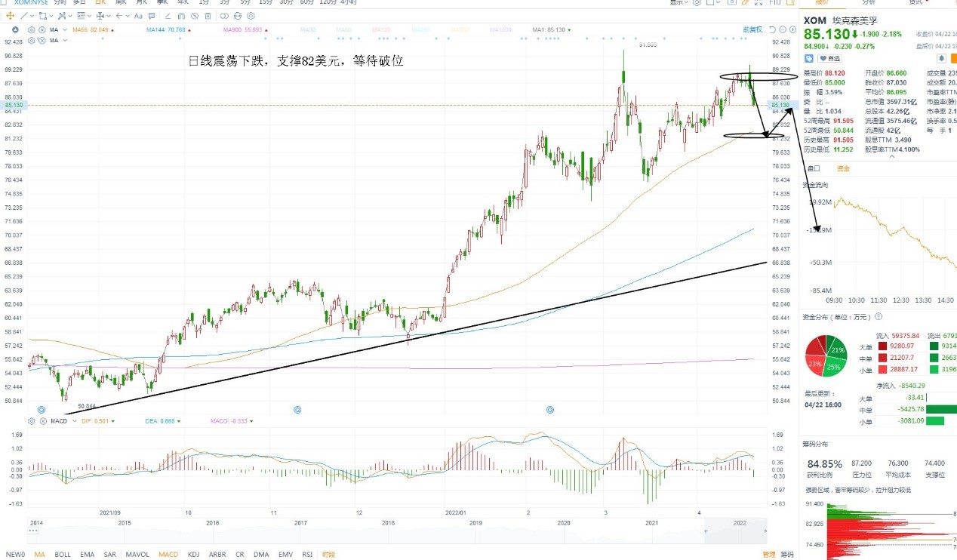Click the MA900 legend value
The image size is (957, 560).
pos(243,29)
